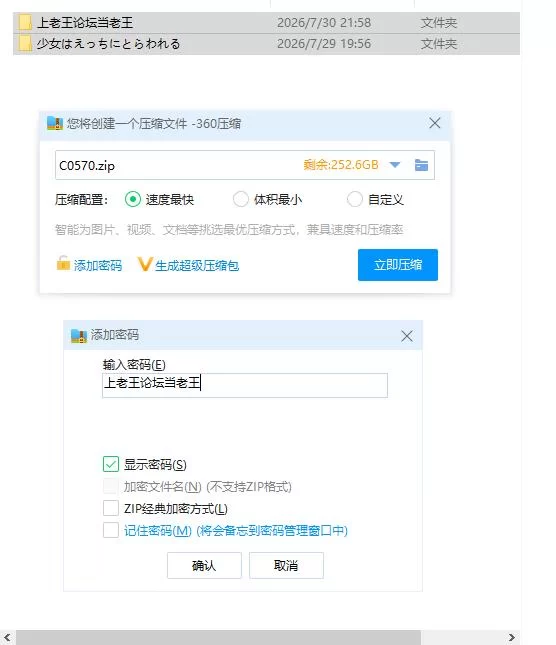Screen dimensions: 556x645
Task: Click the browse folder icon beside C0570.zip
Action: (421, 165)
